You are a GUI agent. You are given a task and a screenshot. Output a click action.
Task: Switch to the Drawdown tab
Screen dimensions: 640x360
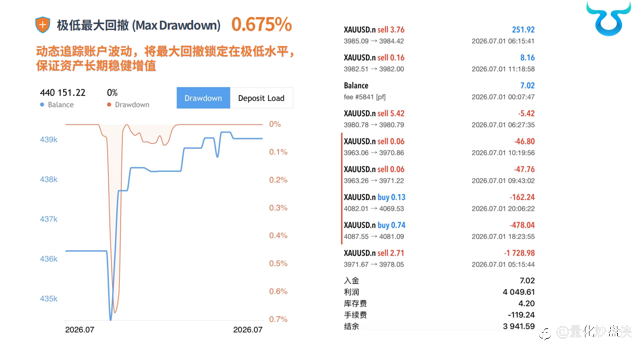[203, 98]
